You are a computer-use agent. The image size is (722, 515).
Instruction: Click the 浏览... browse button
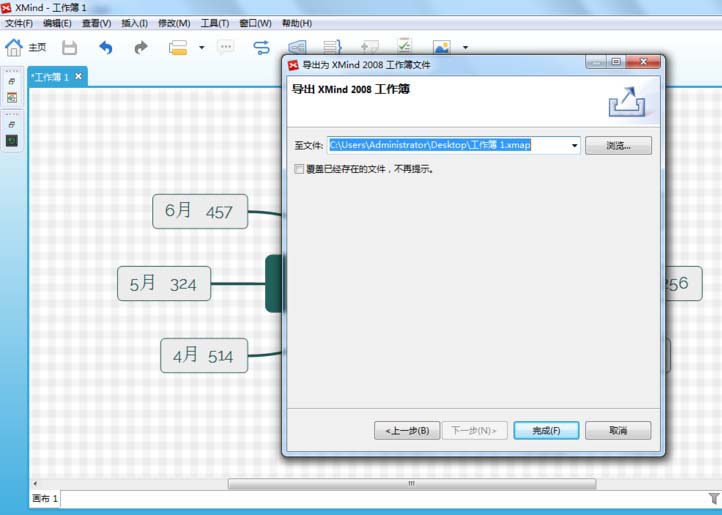tap(618, 146)
